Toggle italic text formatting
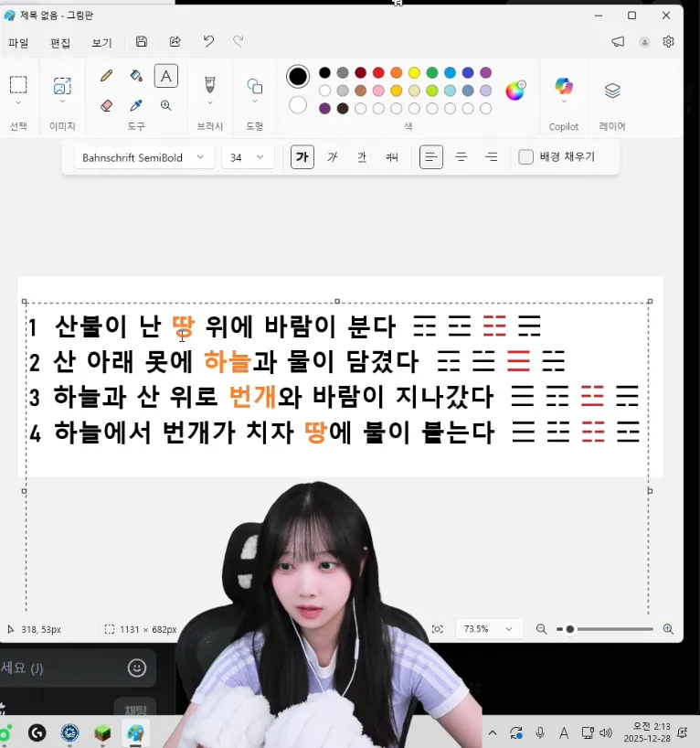The width and height of the screenshot is (700, 748). 333,157
